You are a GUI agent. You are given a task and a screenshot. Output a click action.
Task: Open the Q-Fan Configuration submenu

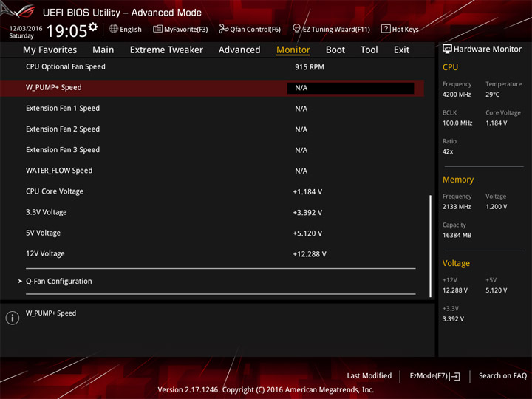click(x=58, y=282)
